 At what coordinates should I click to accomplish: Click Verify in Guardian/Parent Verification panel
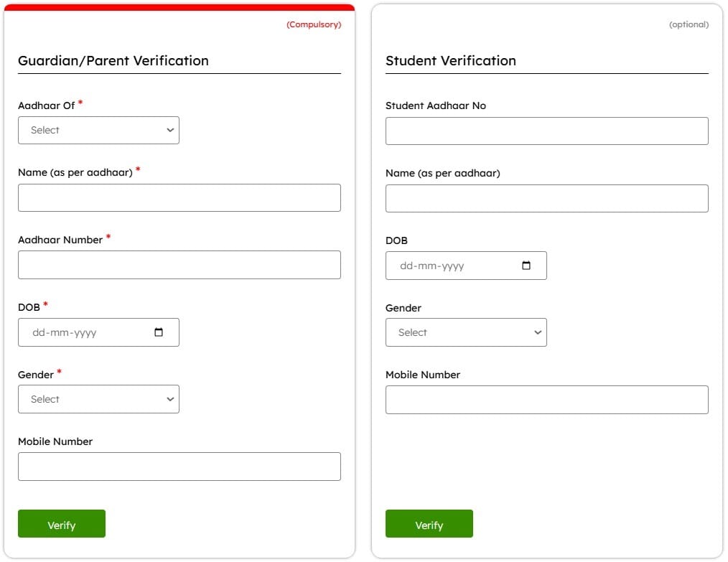pyautogui.click(x=62, y=524)
